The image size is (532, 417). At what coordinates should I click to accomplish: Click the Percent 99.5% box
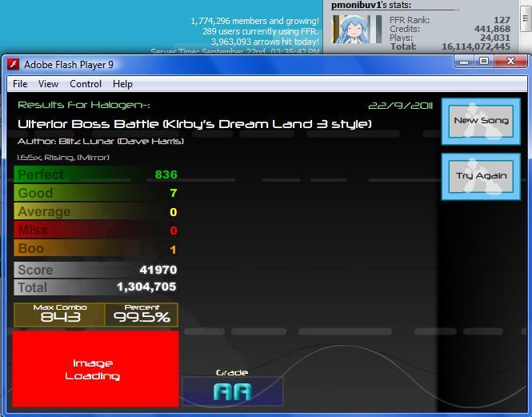[x=142, y=315]
